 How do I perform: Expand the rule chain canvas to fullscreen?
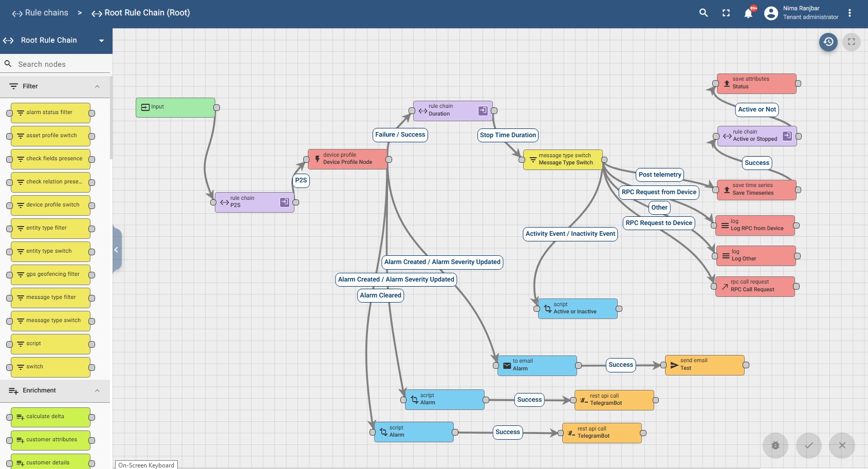coord(851,42)
